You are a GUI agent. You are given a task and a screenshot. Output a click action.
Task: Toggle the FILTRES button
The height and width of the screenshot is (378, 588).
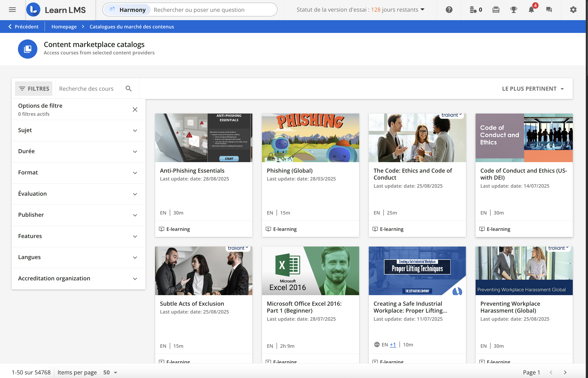34,89
